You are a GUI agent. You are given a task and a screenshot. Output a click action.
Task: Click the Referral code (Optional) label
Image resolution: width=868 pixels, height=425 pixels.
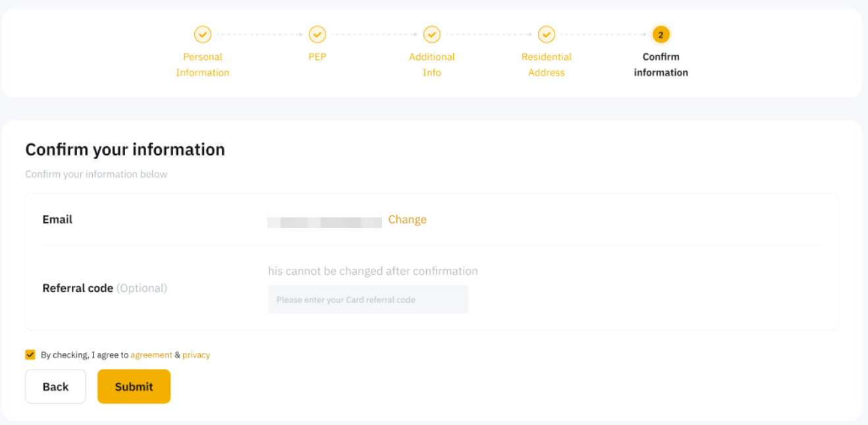coord(105,288)
